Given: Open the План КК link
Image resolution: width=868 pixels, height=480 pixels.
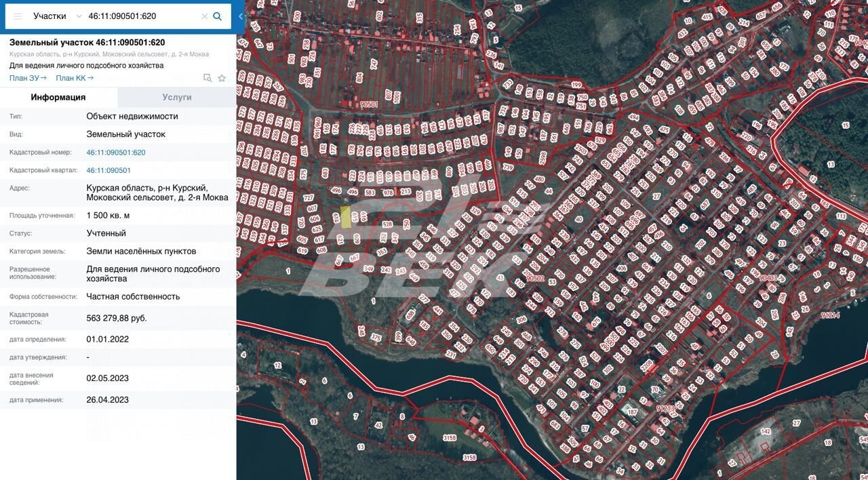Looking at the screenshot, I should tap(75, 78).
